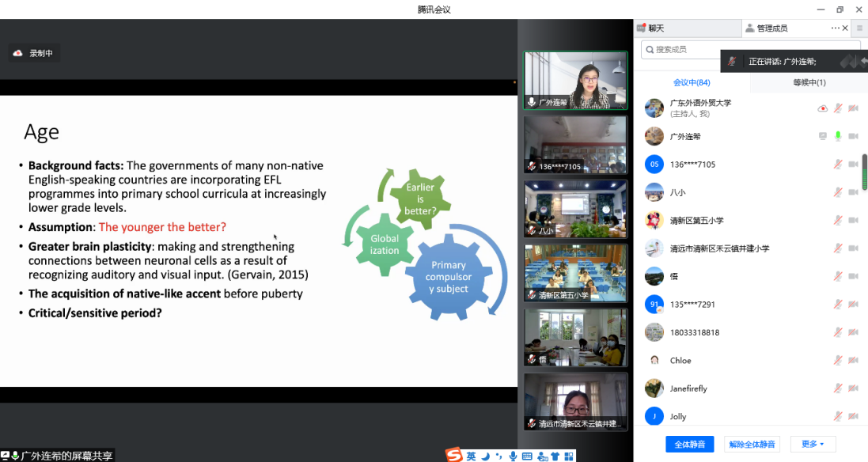The image size is (868, 462).
Task: Toggle microphone for participant Chloe
Action: (838, 361)
